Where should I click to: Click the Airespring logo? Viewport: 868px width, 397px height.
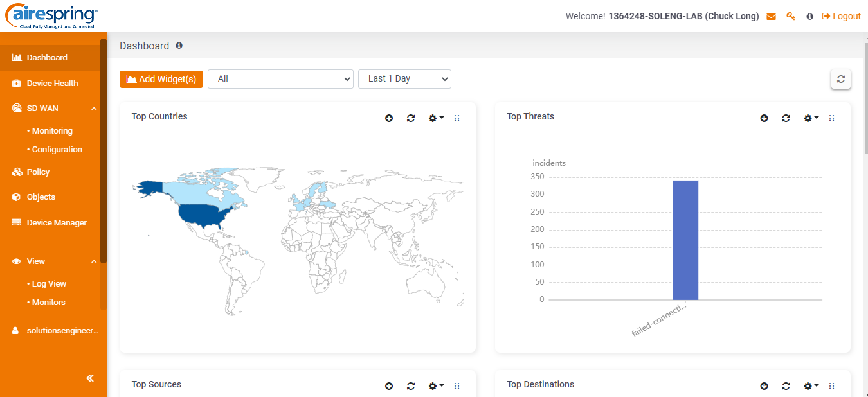[x=51, y=15]
